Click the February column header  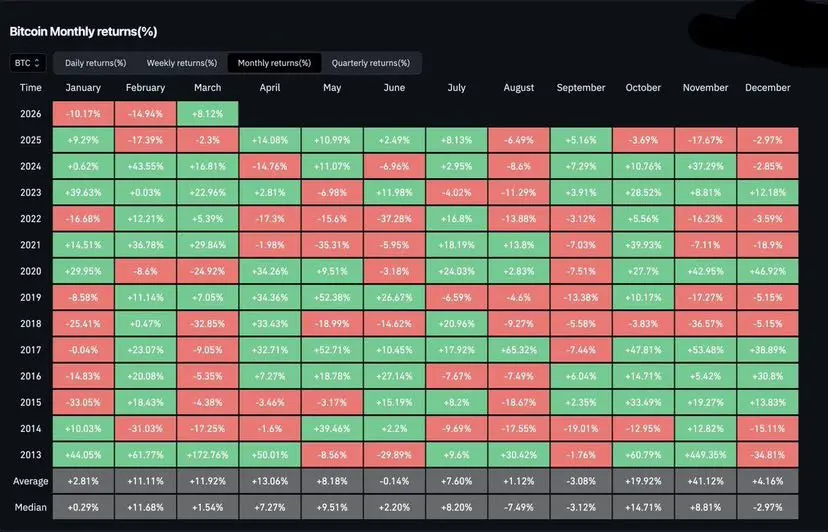pos(145,88)
